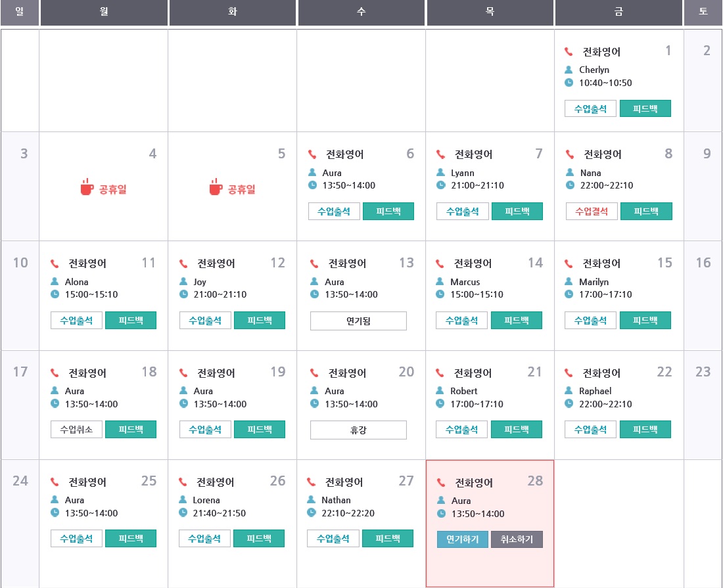Click the clock icon next to 21:40~21:50
Image resolution: width=723 pixels, height=588 pixels.
pos(183,513)
